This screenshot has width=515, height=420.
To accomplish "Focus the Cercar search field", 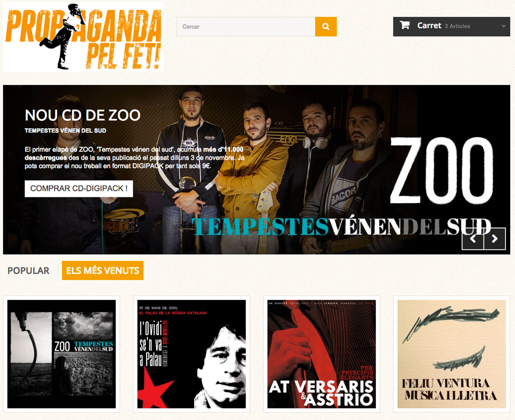I will tap(246, 27).
